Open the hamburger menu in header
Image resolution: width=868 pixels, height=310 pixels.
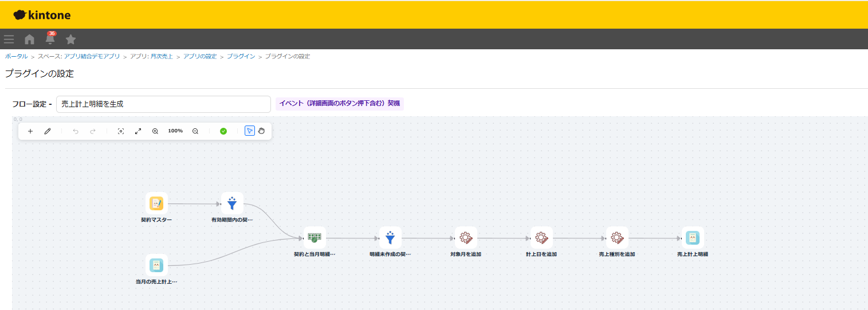pos(9,40)
